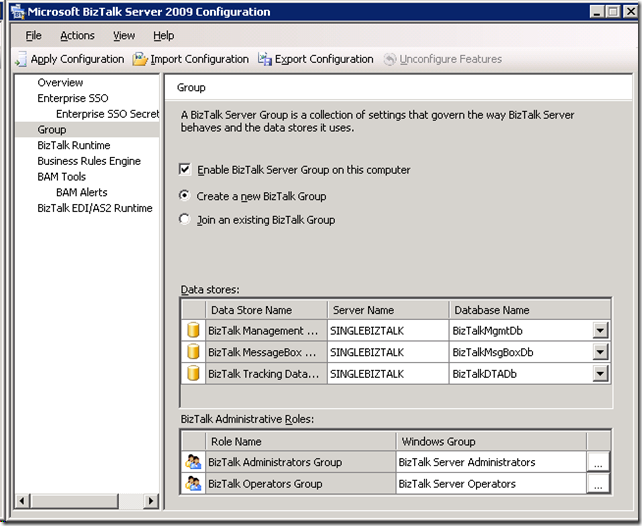
Task: Open the Help menu
Action: (x=164, y=36)
